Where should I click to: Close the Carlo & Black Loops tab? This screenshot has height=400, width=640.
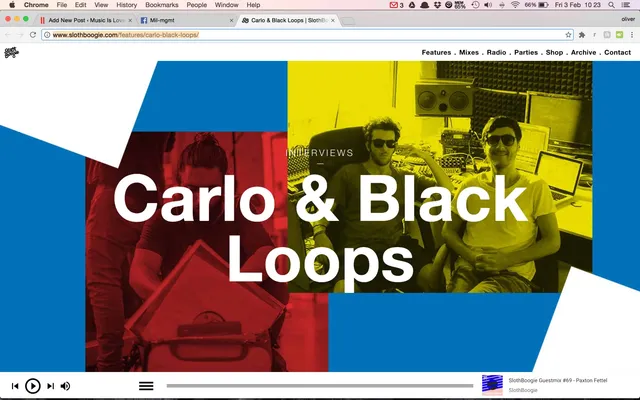(x=333, y=20)
